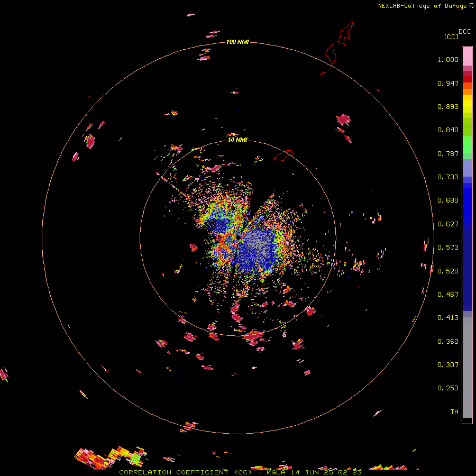Viewport: 476px width, 476px height.
Task: Click the long gray lower section of color bar
Action: tap(467, 368)
